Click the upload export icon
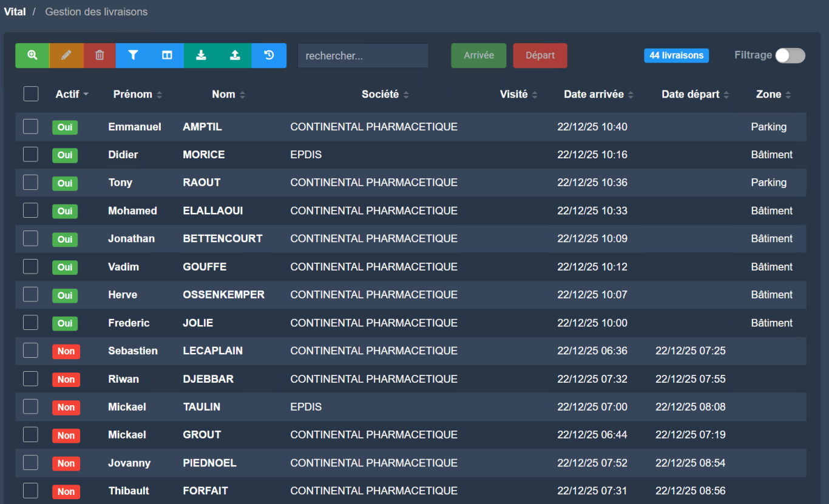Image resolution: width=829 pixels, height=504 pixels. (235, 55)
